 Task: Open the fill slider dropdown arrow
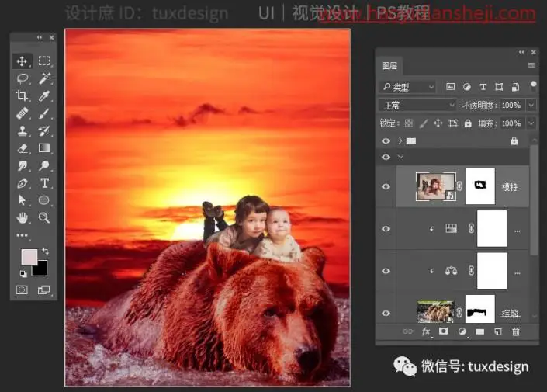[x=531, y=123]
